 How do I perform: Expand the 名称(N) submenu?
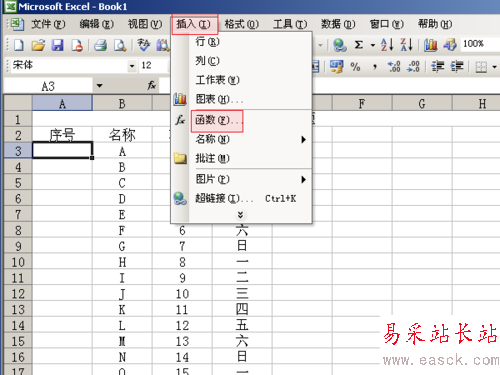pyautogui.click(x=303, y=139)
